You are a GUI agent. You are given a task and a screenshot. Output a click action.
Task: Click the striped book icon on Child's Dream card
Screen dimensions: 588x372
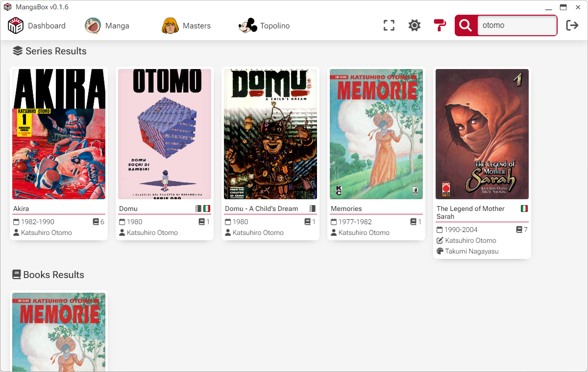pos(313,209)
